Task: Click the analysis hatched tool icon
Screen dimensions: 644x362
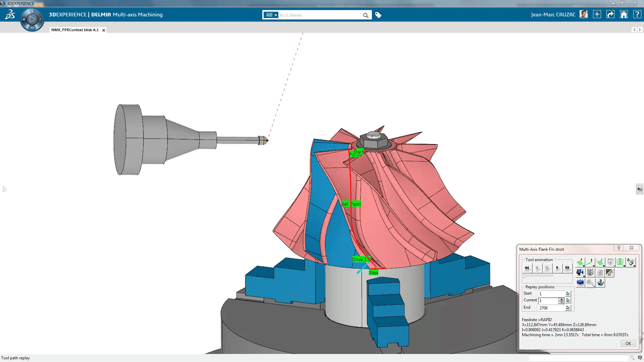Action: (610, 273)
